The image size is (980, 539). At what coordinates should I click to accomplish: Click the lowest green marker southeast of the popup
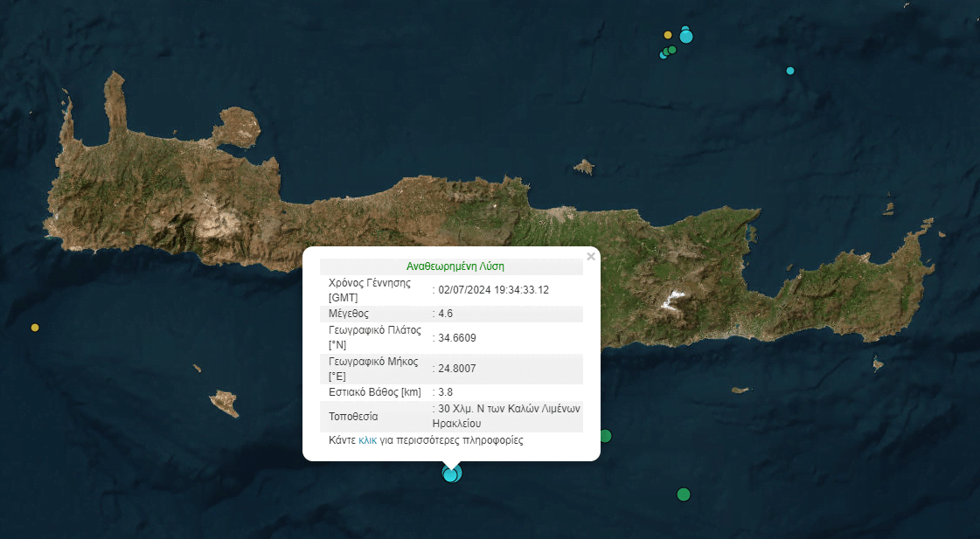(684, 494)
